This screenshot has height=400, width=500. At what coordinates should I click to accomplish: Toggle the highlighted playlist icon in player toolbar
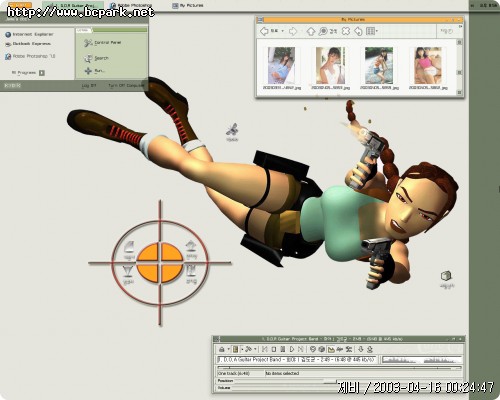235,349
